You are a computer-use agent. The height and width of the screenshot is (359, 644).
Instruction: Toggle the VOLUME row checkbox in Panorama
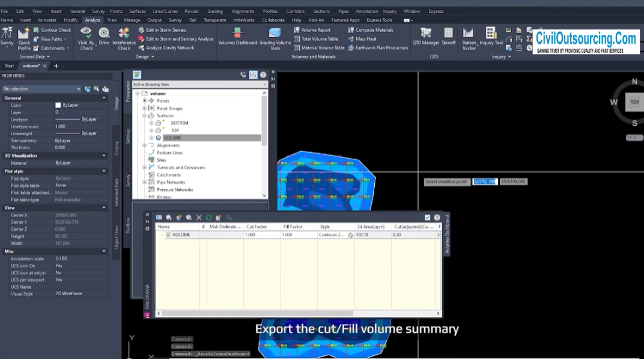pos(168,235)
